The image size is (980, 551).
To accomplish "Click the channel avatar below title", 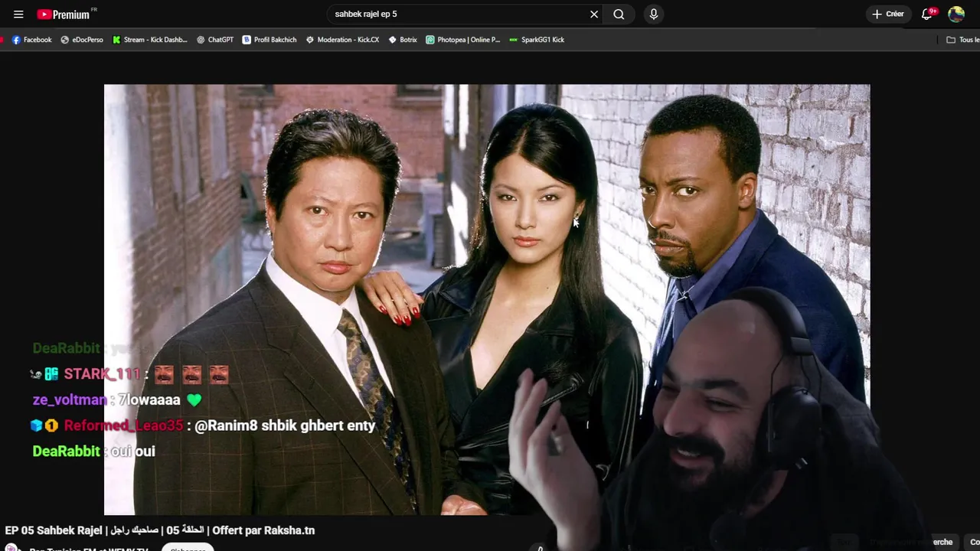I will 11,548.
